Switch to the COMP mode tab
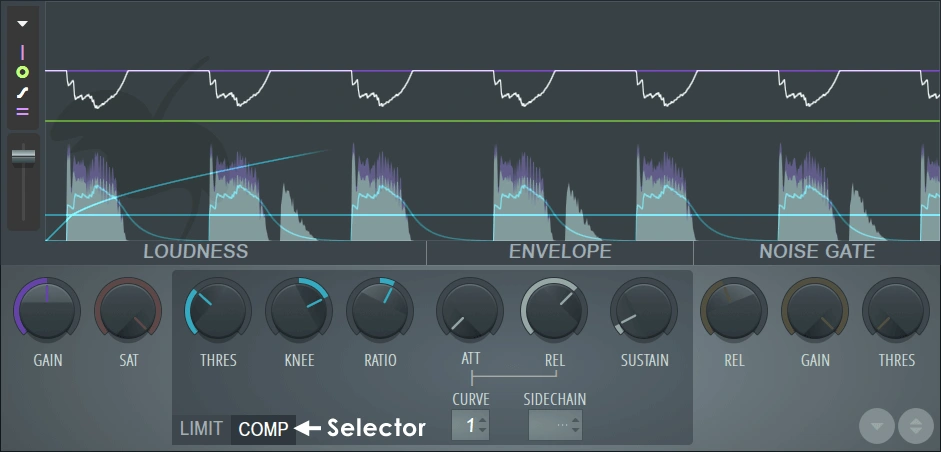The image size is (941, 452). (263, 429)
